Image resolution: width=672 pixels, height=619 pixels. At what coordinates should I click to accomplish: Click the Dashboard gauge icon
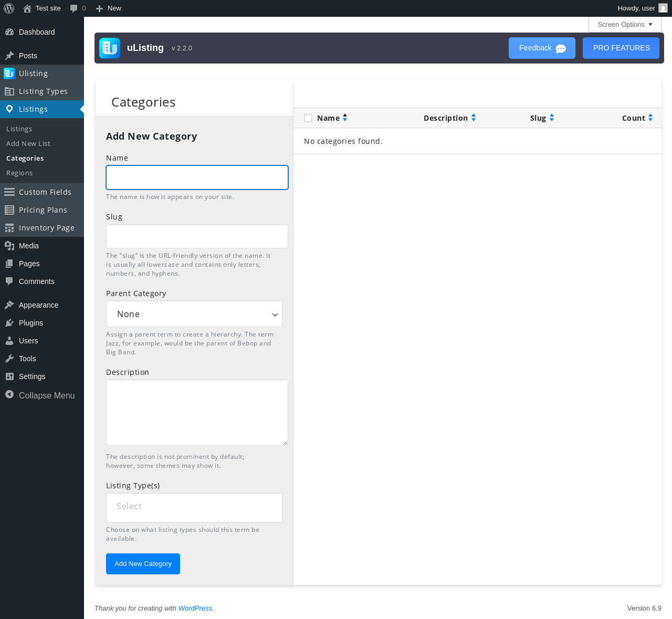(9, 32)
